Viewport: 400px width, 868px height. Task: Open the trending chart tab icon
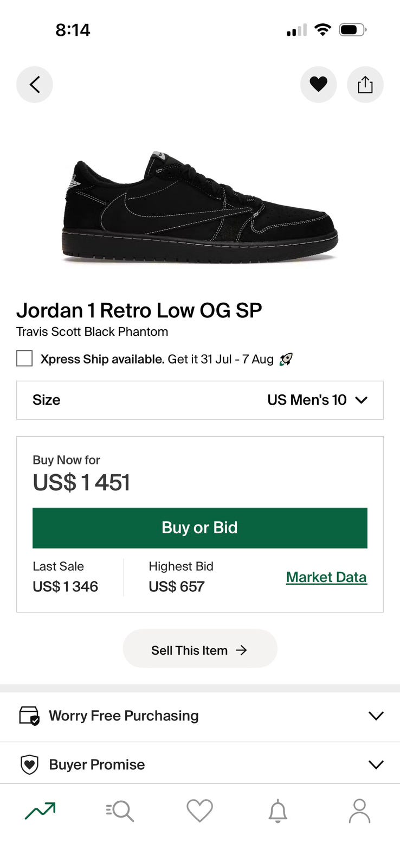pos(40,811)
